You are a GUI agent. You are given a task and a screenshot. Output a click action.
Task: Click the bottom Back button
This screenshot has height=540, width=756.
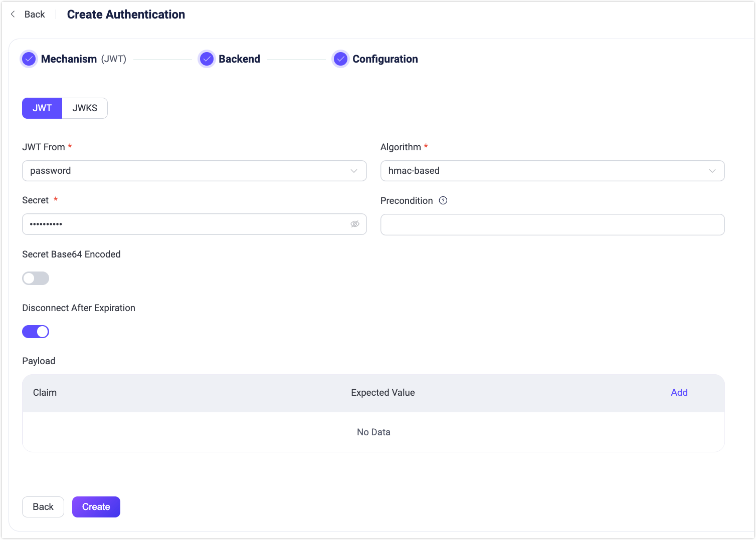point(43,507)
